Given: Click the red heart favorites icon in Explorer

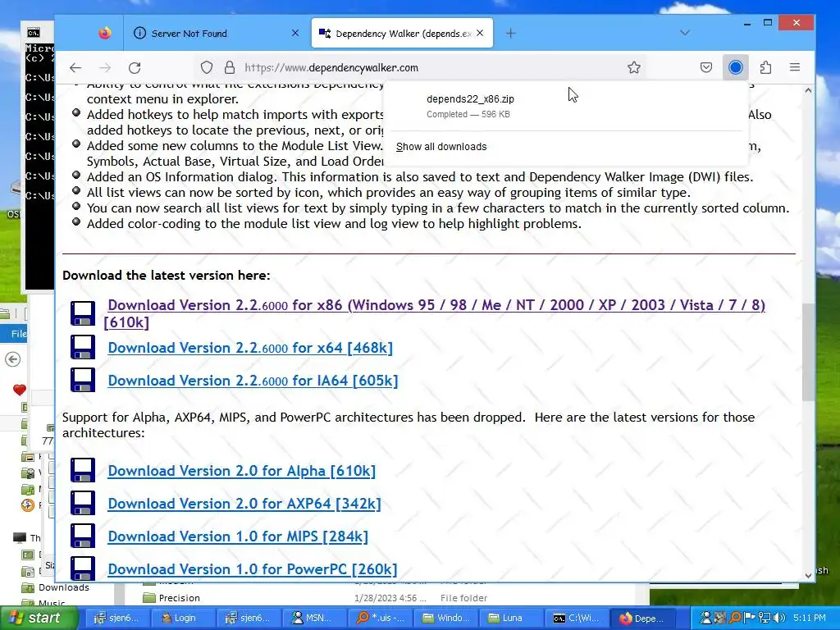Looking at the screenshot, I should click(20, 390).
